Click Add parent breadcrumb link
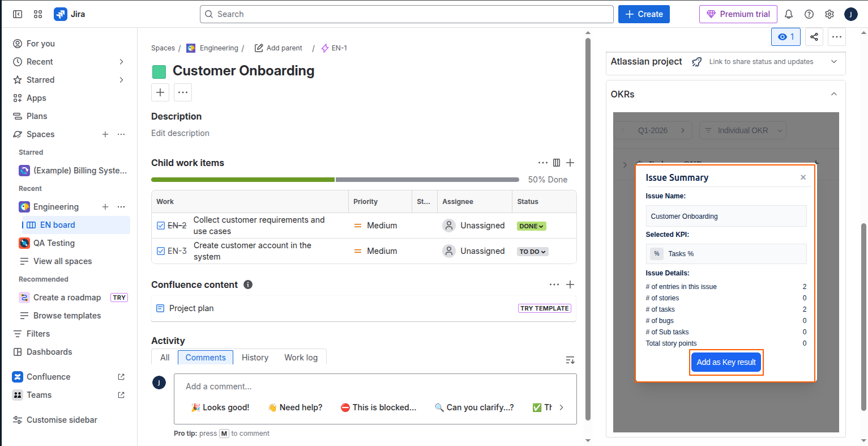The height and width of the screenshot is (446, 868). point(279,48)
